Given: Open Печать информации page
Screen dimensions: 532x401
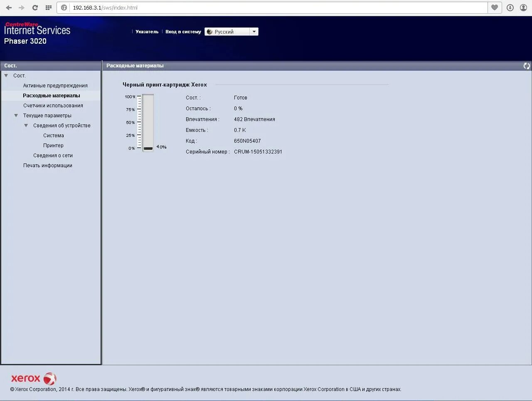Looking at the screenshot, I should 48,166.
